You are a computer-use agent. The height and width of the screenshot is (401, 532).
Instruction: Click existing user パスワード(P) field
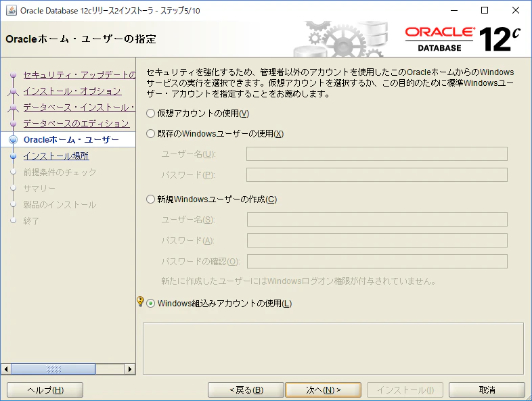click(x=377, y=175)
